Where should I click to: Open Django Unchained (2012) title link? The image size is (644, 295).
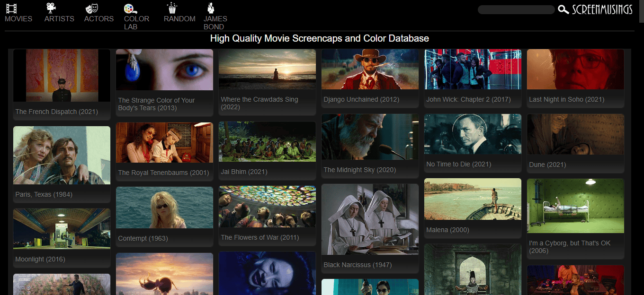click(x=361, y=99)
